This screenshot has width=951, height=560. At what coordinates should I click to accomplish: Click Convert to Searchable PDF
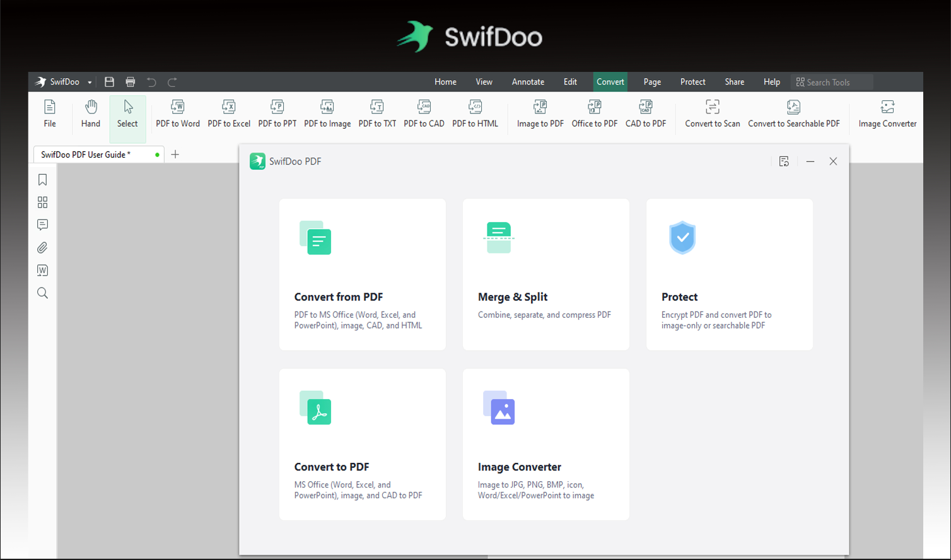click(794, 114)
